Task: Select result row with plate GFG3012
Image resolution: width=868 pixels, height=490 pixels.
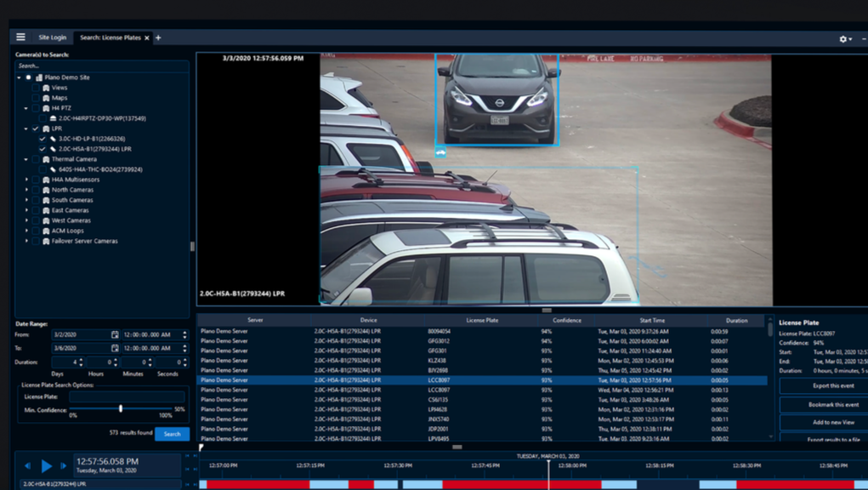Action: click(481, 341)
